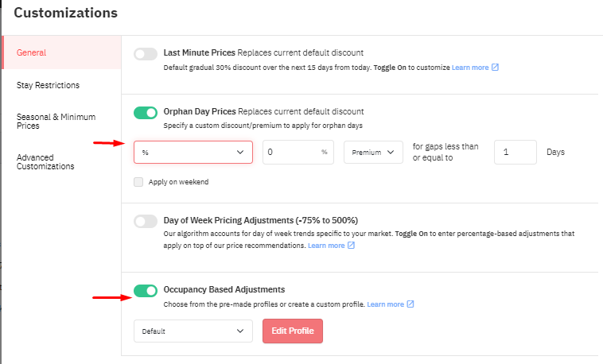Open external link icon beside Last Minute Learn more

point(495,68)
